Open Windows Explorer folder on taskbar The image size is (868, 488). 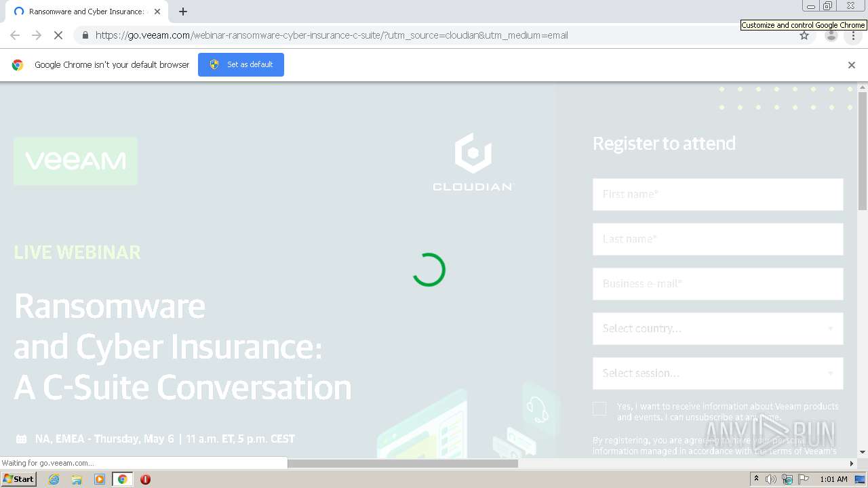click(x=77, y=479)
